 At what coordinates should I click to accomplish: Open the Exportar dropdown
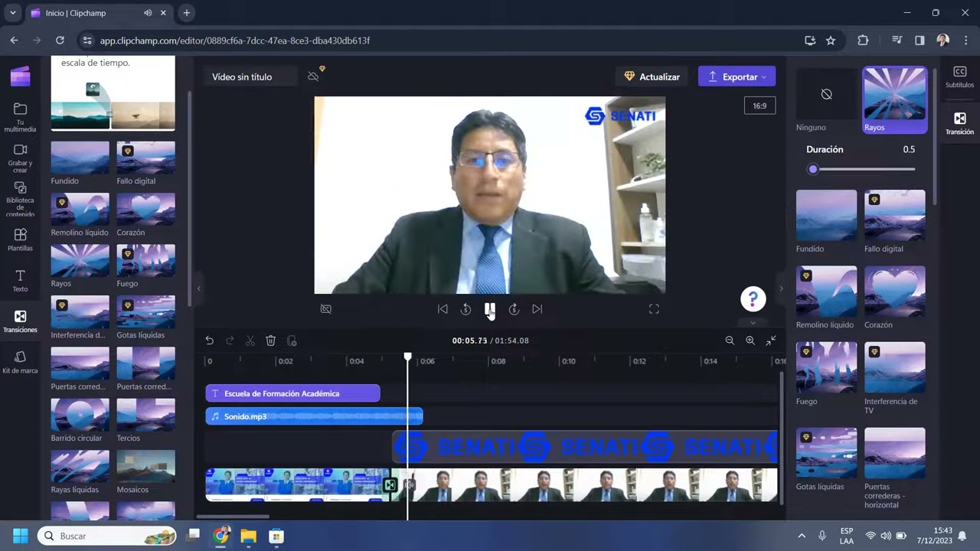coord(737,77)
